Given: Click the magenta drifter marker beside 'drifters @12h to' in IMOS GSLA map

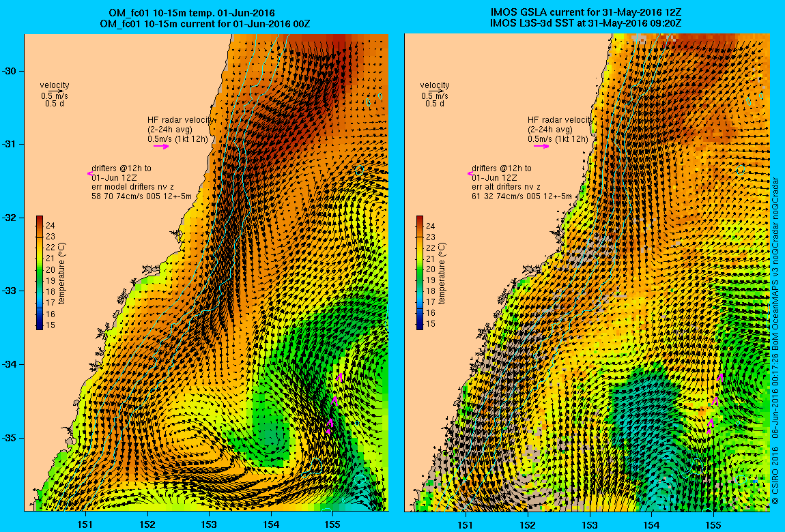Looking at the screenshot, I should 470,173.
